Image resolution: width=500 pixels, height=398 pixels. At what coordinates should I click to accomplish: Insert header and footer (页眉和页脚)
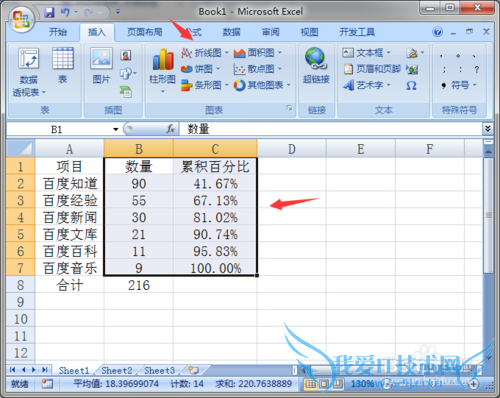tap(371, 69)
